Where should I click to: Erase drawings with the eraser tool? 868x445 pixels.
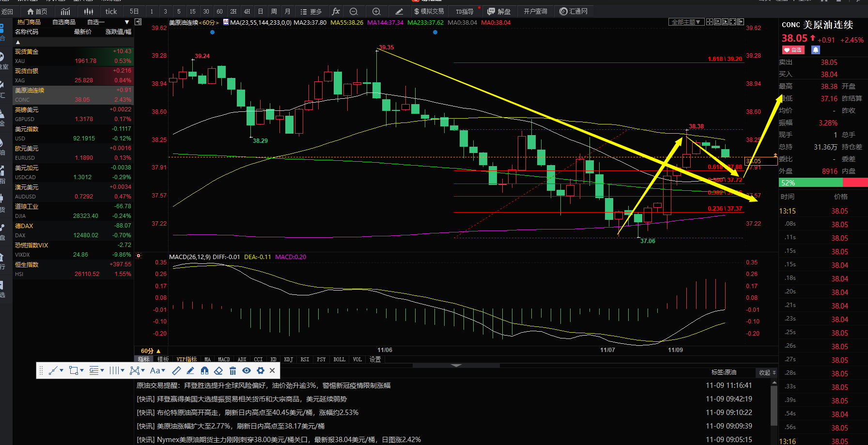point(218,370)
